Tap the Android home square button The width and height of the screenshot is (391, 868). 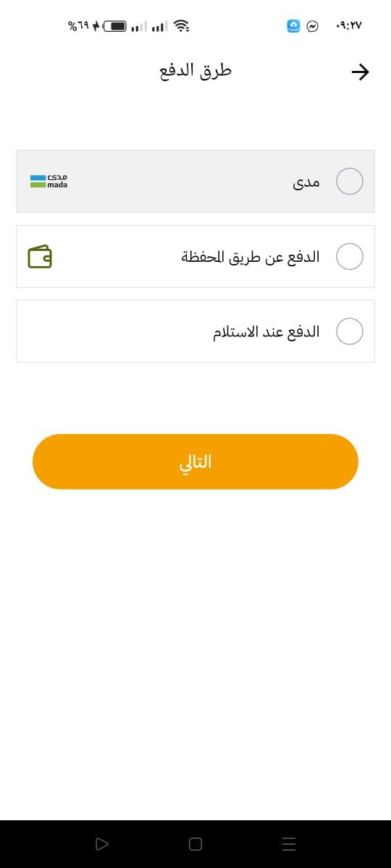[x=195, y=843]
